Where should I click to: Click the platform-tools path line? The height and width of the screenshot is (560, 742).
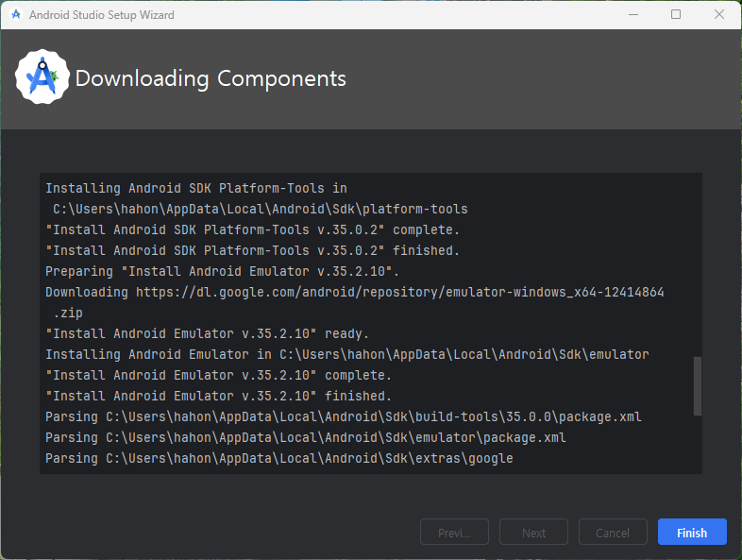point(261,210)
